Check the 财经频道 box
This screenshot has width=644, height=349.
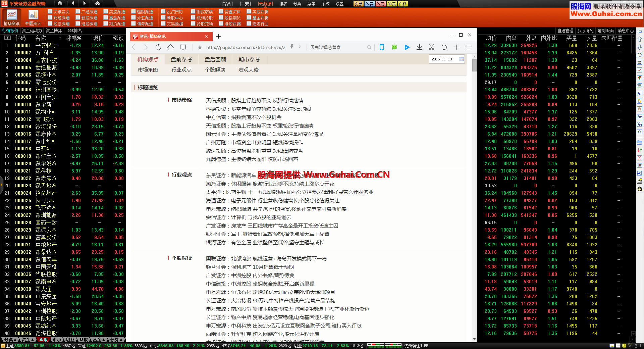(50, 18)
